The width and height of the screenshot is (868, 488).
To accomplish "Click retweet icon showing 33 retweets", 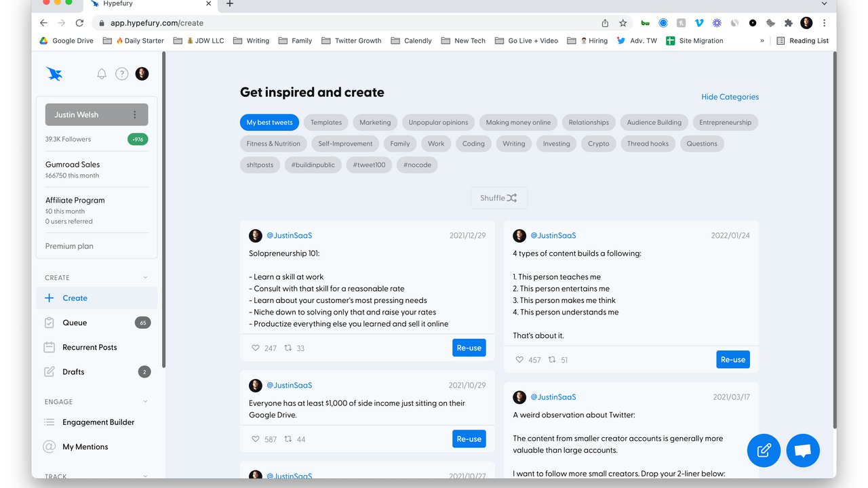I will [288, 348].
